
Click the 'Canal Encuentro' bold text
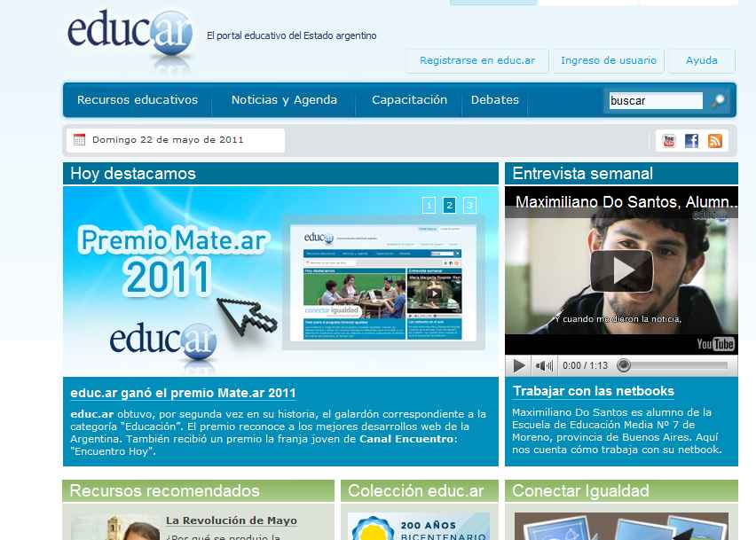408,439
